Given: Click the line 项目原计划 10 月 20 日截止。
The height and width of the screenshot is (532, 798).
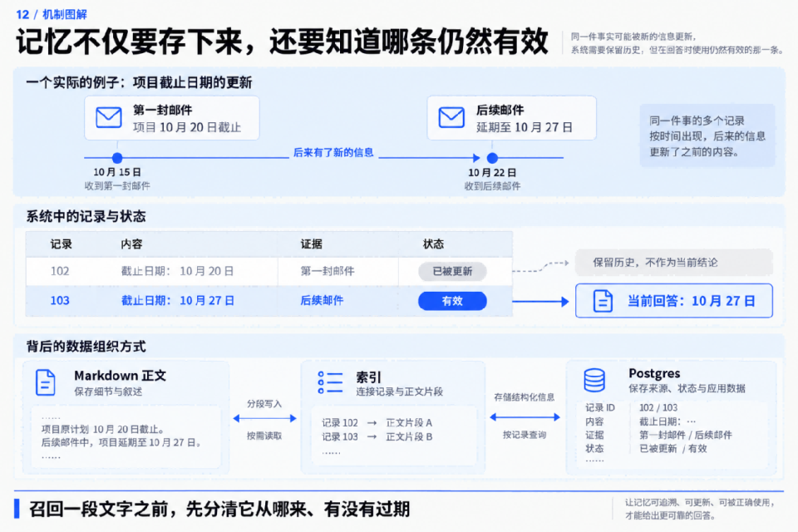Looking at the screenshot, I should [x=102, y=429].
